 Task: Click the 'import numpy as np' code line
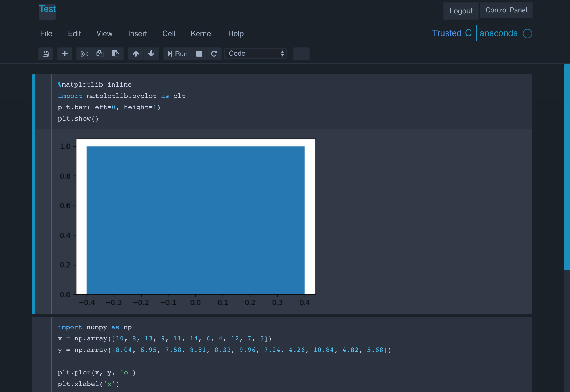point(95,327)
